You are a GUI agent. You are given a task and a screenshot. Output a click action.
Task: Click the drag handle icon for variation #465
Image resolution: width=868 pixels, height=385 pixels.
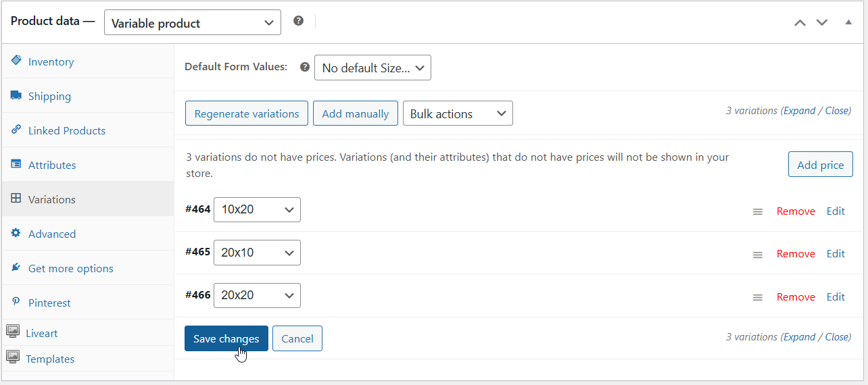coord(757,255)
